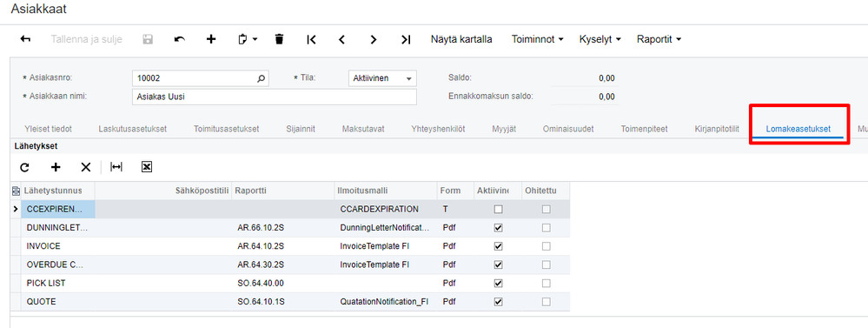Click QuatationNotification_FI template cell
Viewport: 868px width, 328px height.
pos(385,302)
